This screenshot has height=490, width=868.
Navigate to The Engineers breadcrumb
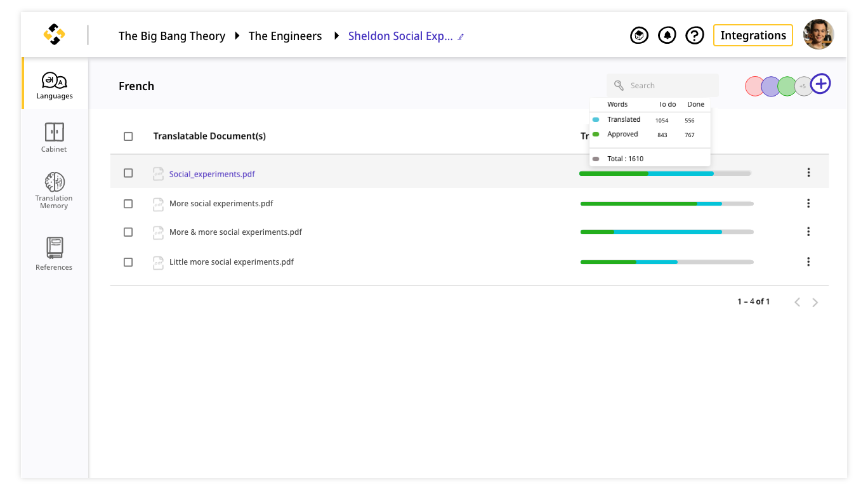click(285, 36)
